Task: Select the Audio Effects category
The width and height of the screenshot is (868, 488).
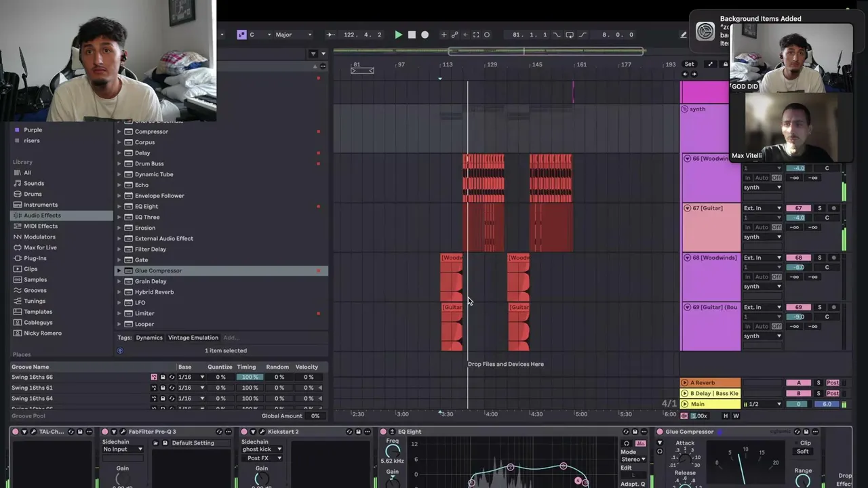Action: (x=62, y=216)
